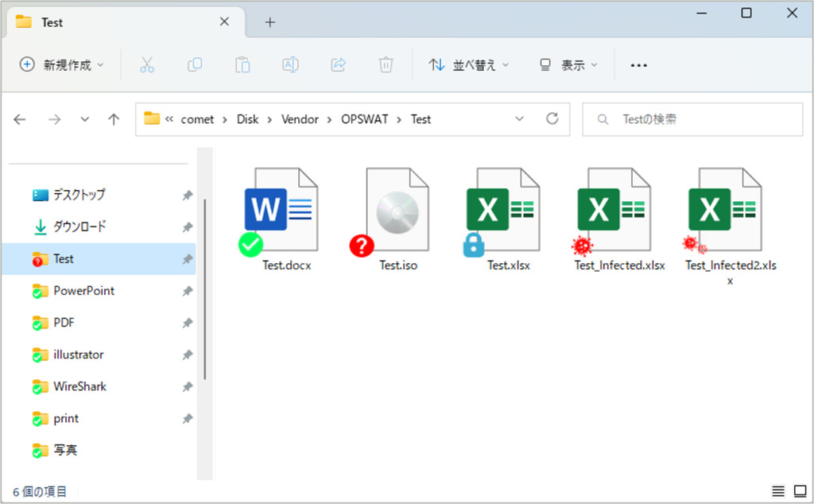This screenshot has height=504, width=814.
Task: Select Test folder in sidebar
Action: coord(99,259)
